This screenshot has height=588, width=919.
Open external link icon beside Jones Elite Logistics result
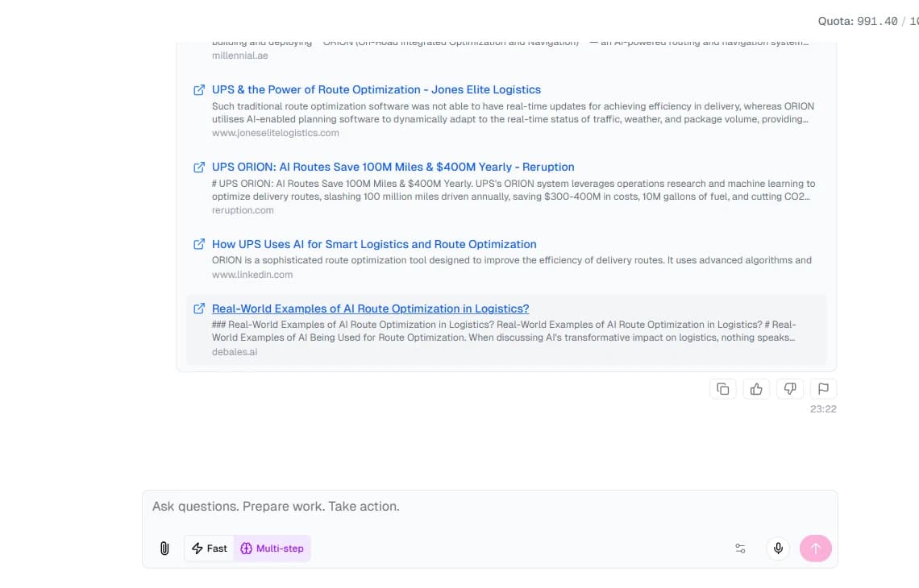pos(199,89)
